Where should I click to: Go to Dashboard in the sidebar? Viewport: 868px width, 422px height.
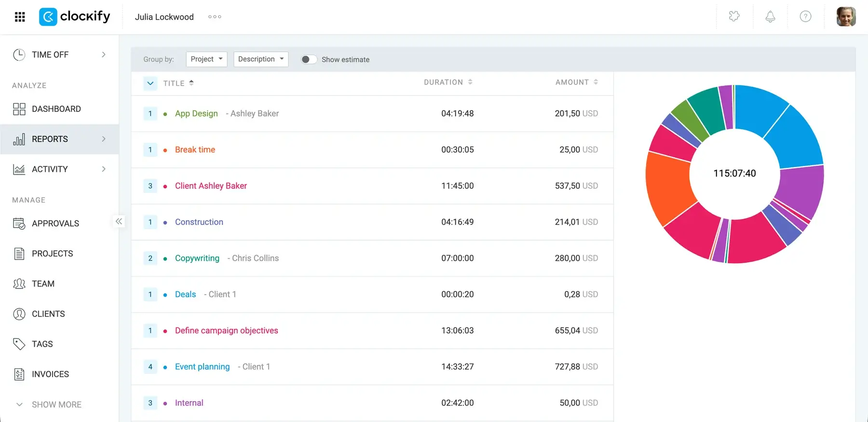56,109
